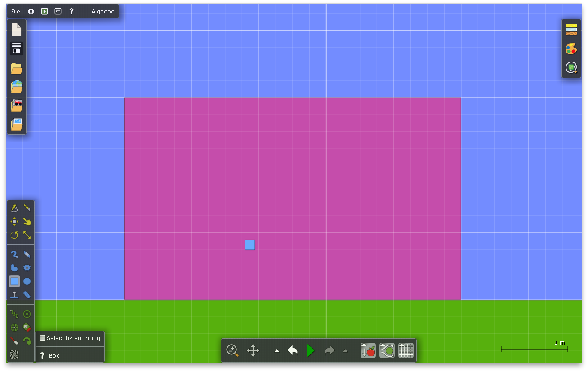This screenshot has width=588, height=372.
Task: Toggle air friction button
Action: click(x=387, y=350)
